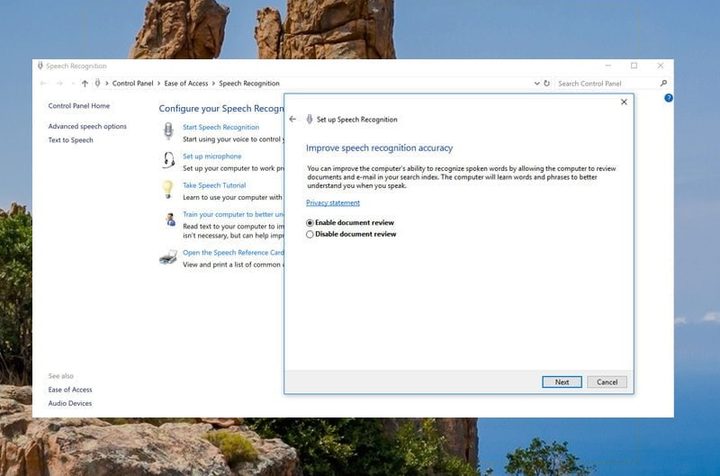Open Train your computer link
The width and height of the screenshot is (720, 476).
(233, 214)
